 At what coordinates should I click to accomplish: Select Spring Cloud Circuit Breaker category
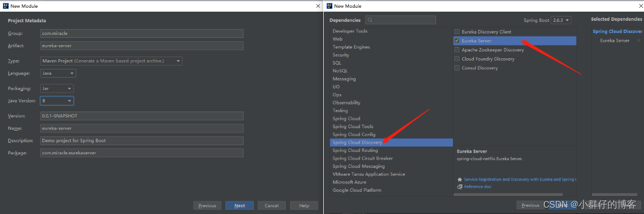tap(391, 158)
